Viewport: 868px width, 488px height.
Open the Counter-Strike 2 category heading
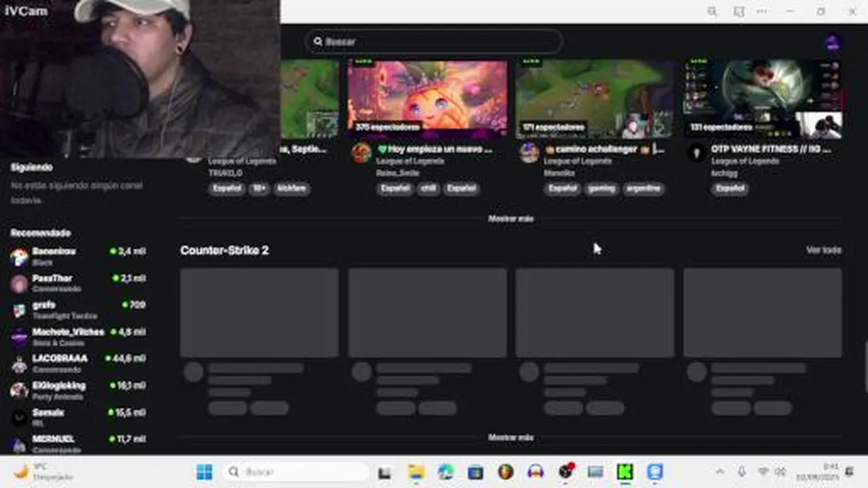(224, 250)
